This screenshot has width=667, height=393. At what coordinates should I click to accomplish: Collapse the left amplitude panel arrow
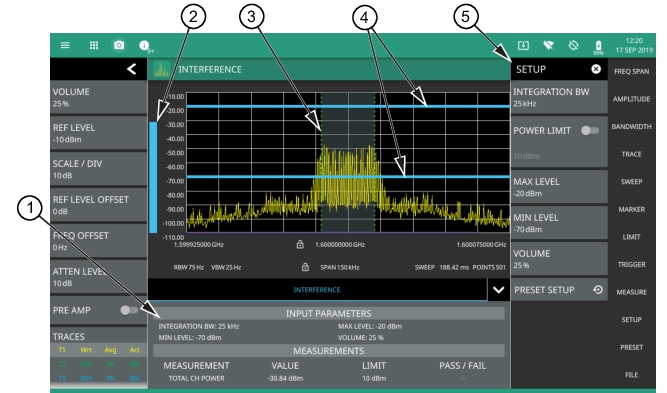click(131, 69)
